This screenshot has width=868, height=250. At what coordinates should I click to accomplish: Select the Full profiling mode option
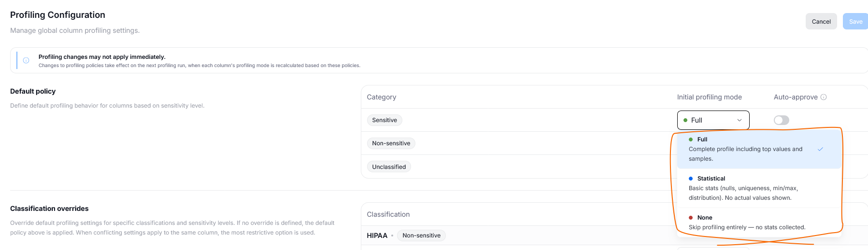pyautogui.click(x=759, y=149)
